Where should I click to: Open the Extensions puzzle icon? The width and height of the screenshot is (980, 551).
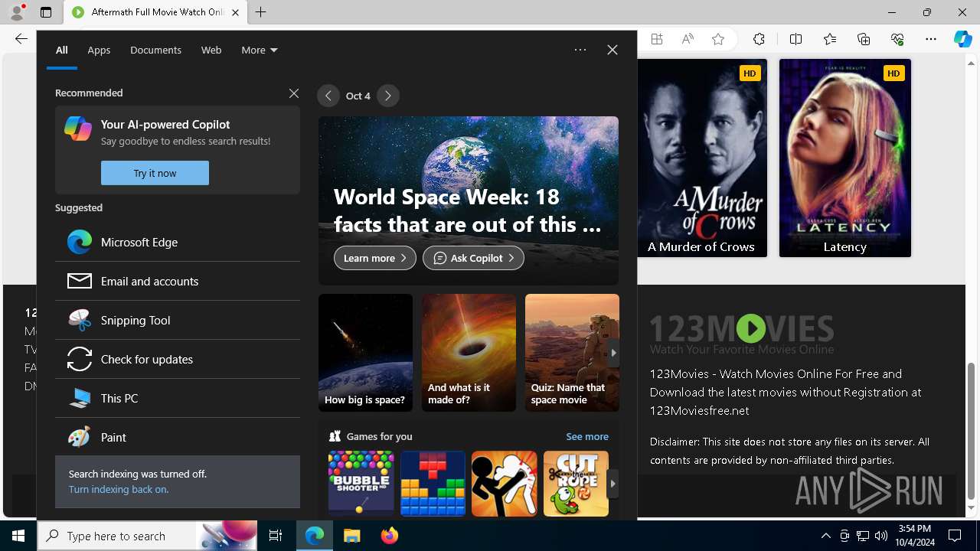pos(759,39)
